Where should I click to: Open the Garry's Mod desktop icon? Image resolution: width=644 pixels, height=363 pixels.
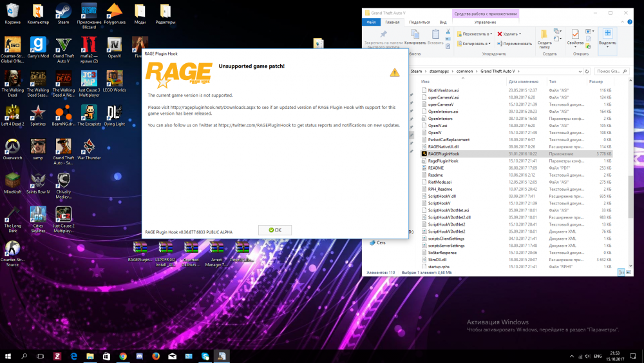tap(38, 44)
